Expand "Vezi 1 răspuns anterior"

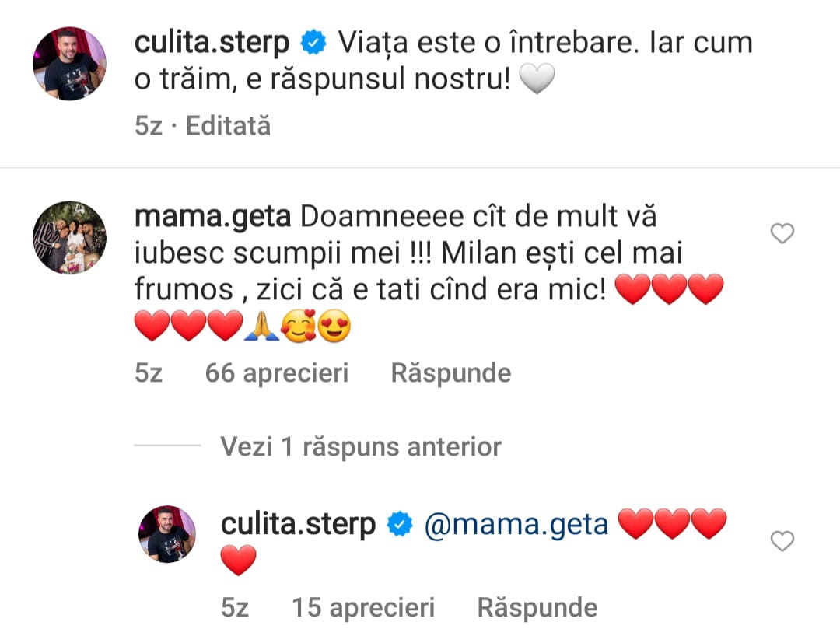(x=361, y=446)
